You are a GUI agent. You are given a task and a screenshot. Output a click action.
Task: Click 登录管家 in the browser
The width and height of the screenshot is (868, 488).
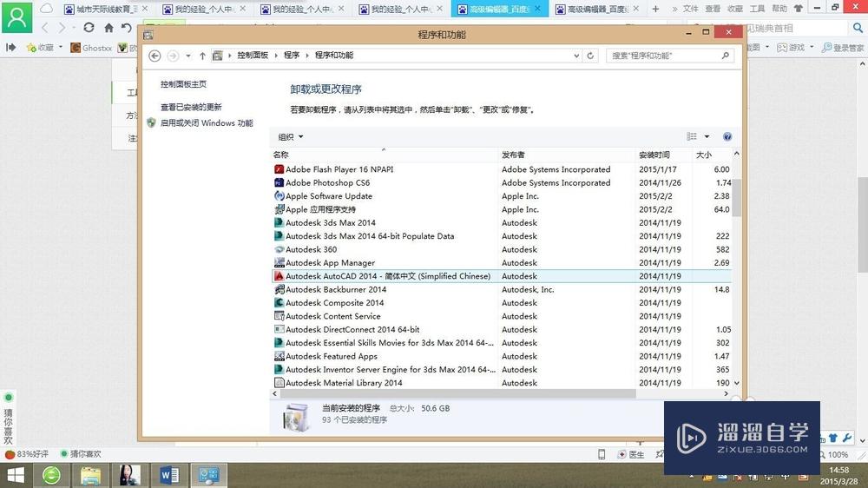(x=843, y=48)
